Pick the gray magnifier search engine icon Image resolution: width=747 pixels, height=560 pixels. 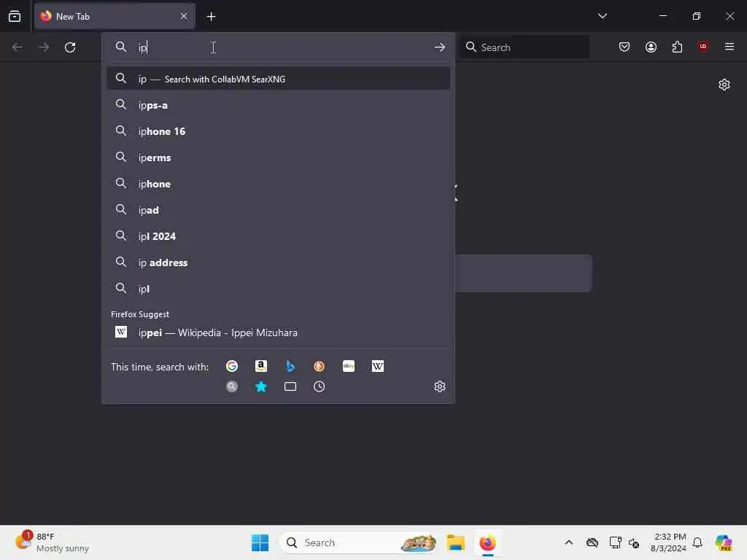click(232, 386)
